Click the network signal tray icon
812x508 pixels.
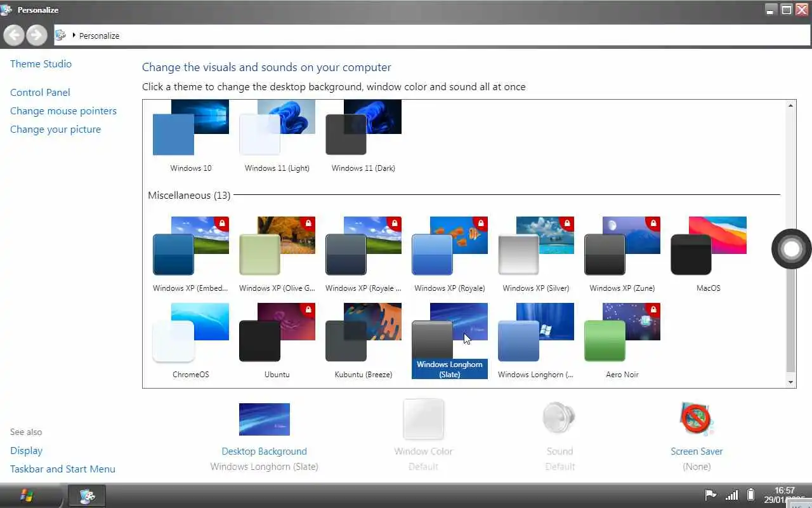[x=731, y=495]
